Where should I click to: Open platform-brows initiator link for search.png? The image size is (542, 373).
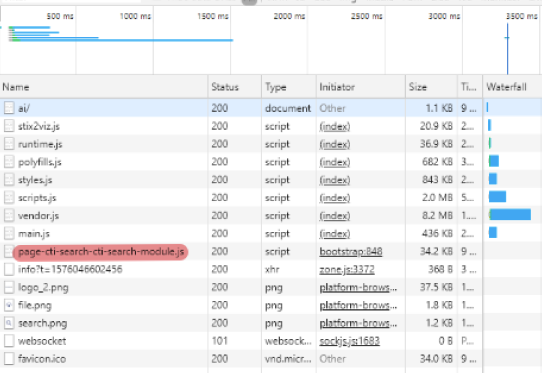tap(358, 324)
